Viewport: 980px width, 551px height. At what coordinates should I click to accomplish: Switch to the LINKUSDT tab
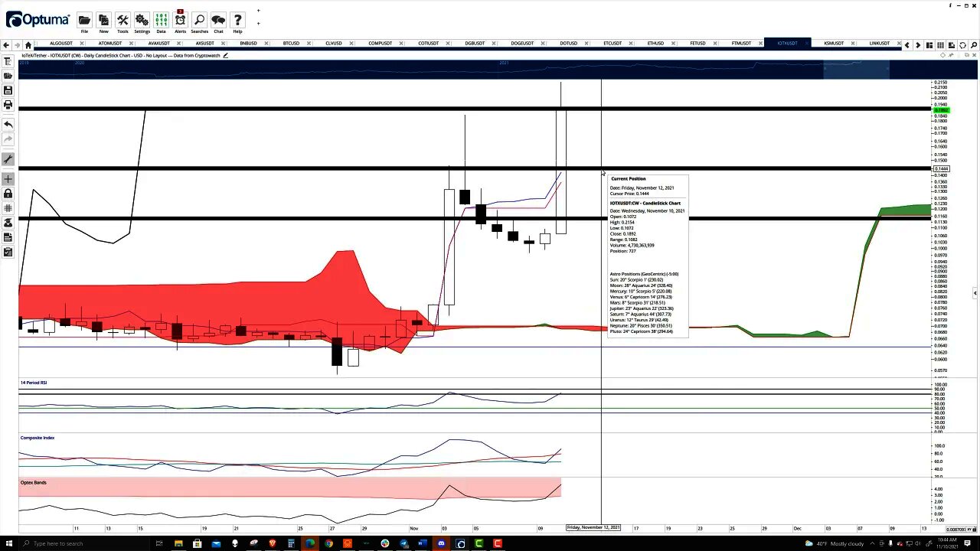coord(879,44)
